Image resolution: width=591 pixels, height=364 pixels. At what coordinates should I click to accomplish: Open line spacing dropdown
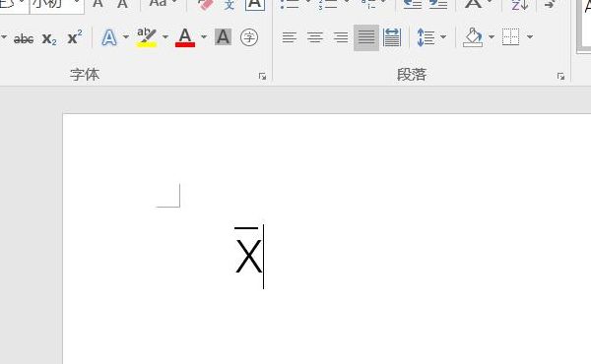click(431, 37)
